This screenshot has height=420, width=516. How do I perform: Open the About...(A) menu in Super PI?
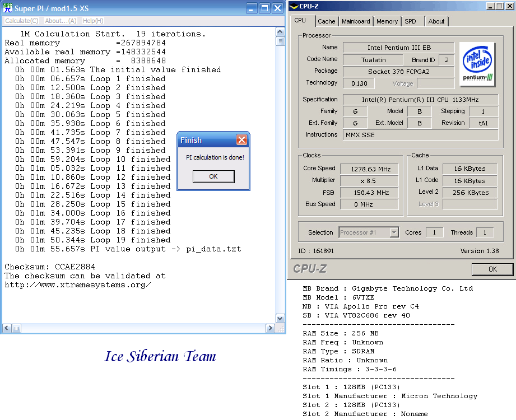61,21
